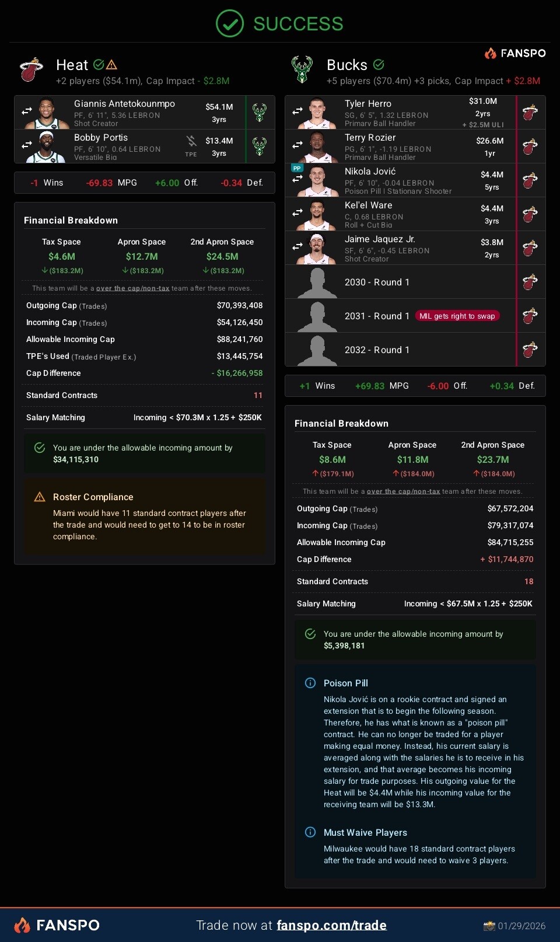Click the Heat over the cap/non-tax link
The height and width of the screenshot is (942, 560).
pos(132,288)
